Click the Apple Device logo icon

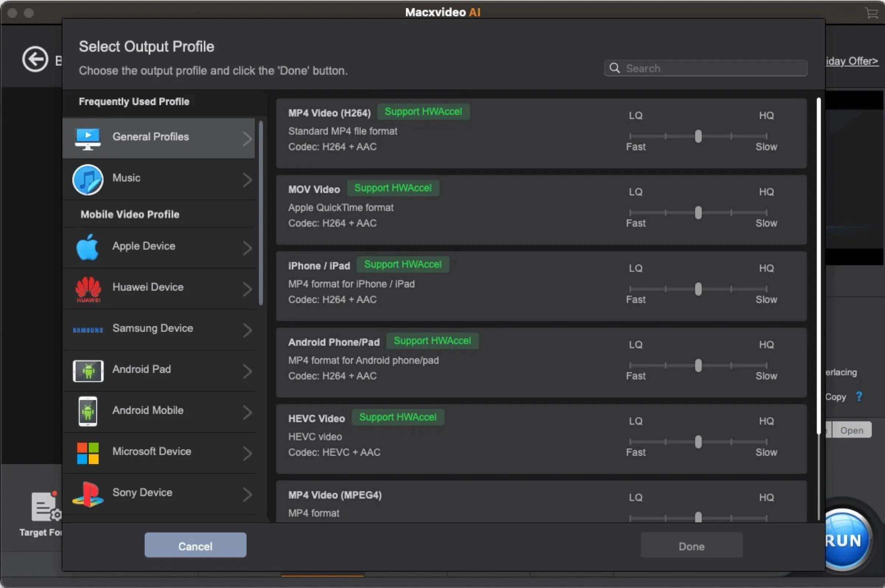[x=87, y=247]
